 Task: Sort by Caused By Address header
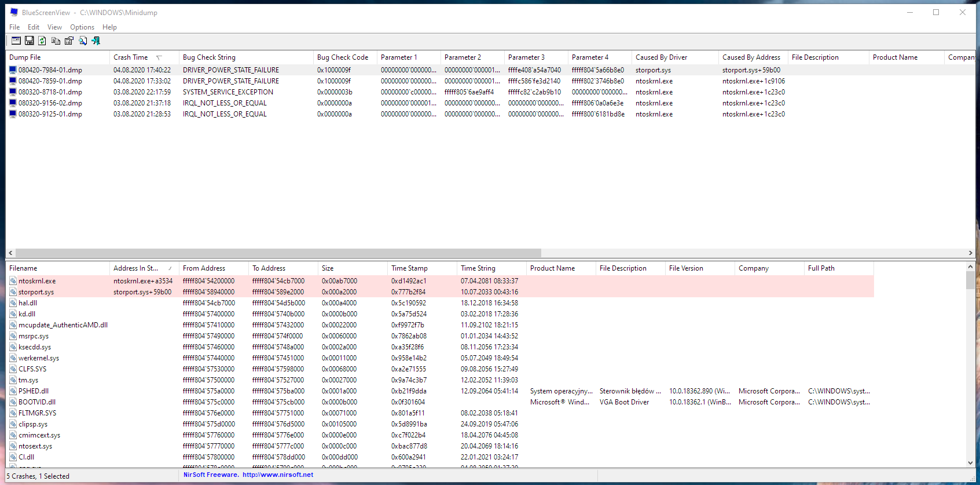coord(753,57)
